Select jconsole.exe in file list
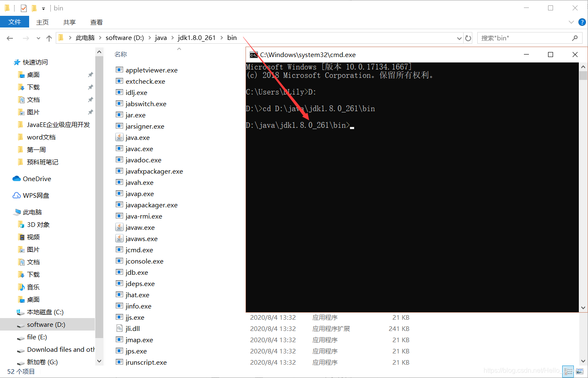 coord(144,261)
